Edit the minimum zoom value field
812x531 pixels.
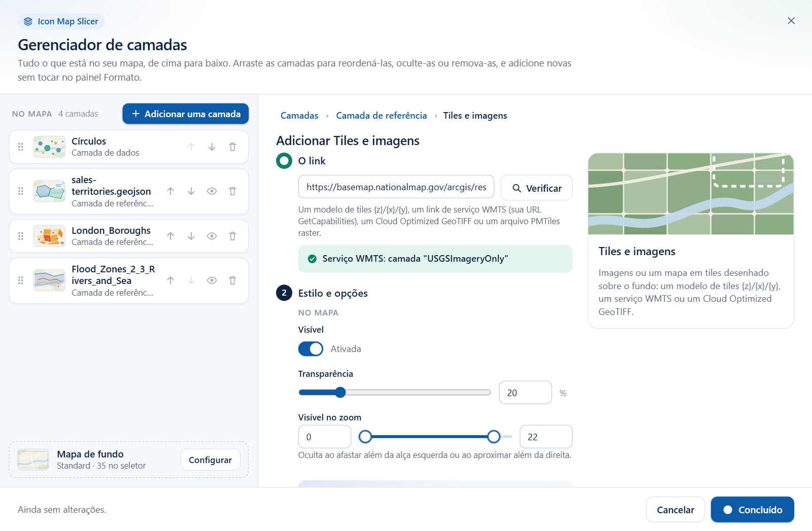(325, 437)
